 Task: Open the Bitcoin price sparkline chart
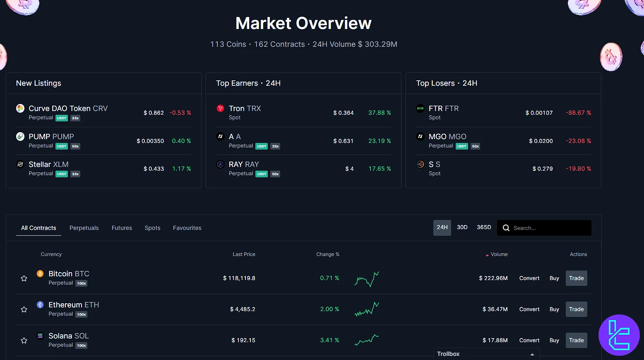pos(367,279)
